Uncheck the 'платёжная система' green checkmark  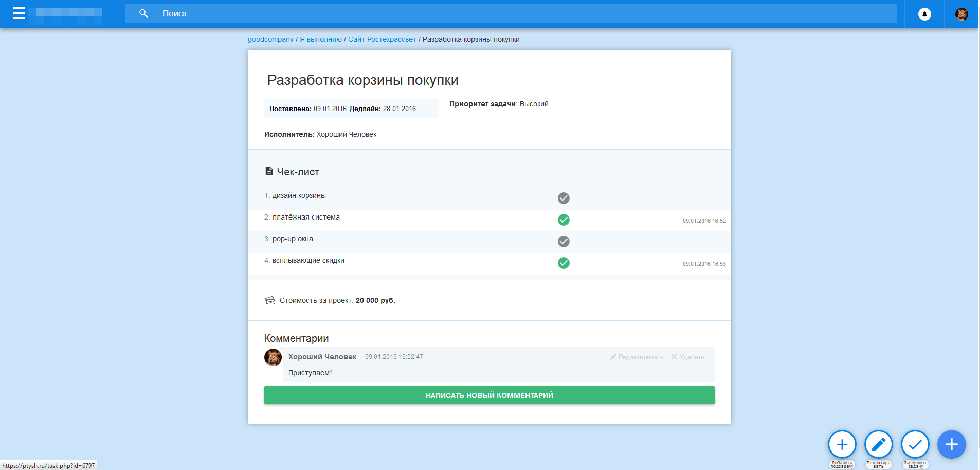pos(564,220)
